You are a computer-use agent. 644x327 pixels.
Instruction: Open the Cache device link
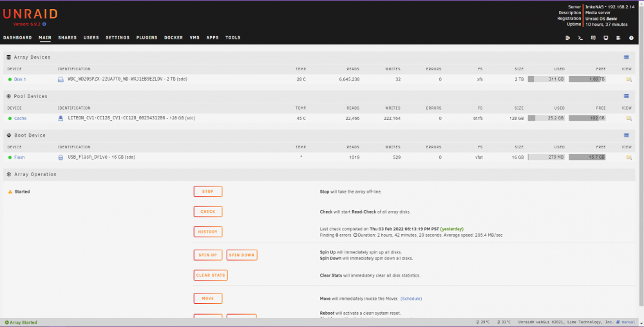coord(20,119)
